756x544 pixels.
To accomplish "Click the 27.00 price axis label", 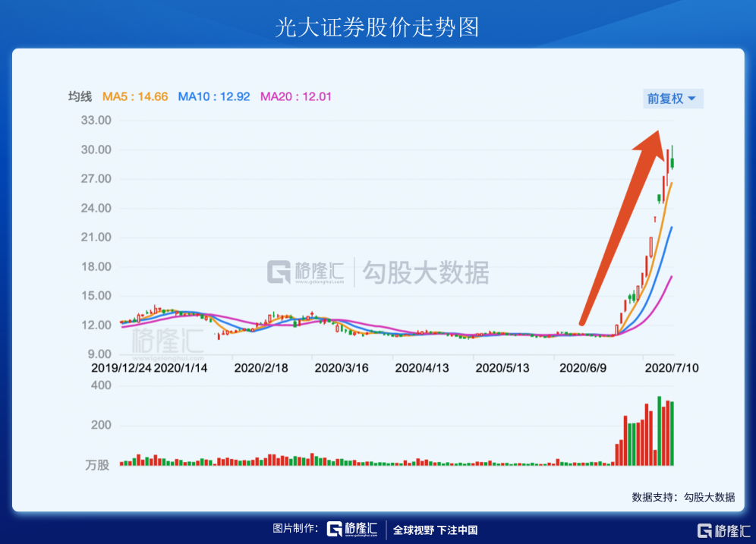I will (x=96, y=179).
